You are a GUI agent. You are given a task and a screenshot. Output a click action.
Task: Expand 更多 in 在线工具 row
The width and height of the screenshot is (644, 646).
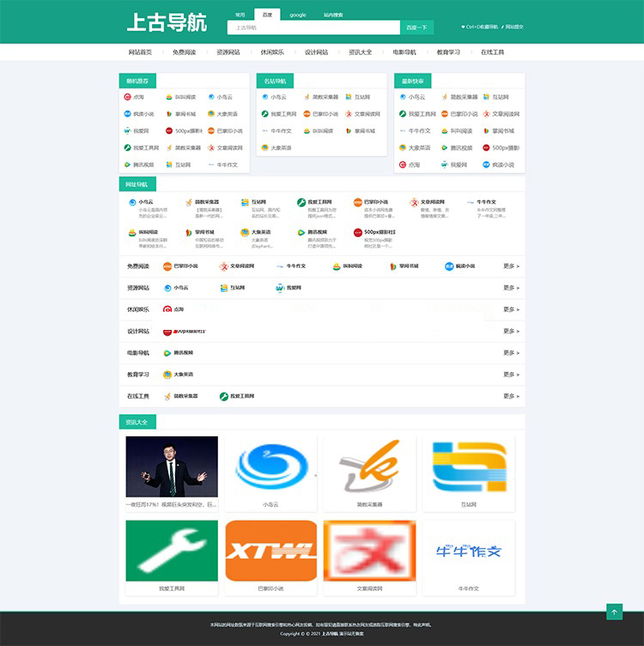[511, 396]
